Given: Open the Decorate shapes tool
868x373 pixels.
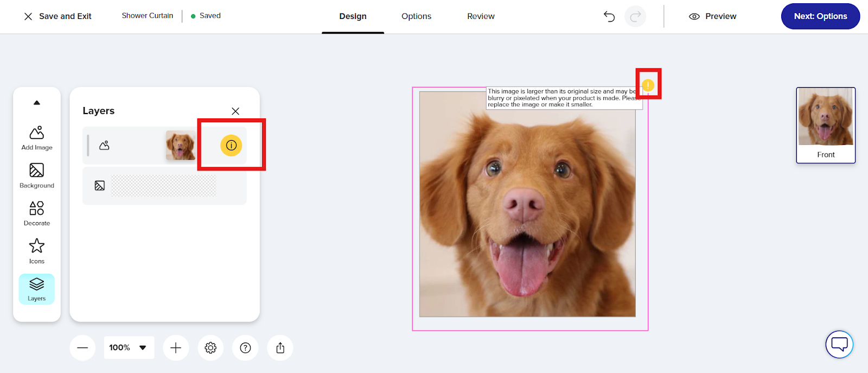Looking at the screenshot, I should coord(37,213).
